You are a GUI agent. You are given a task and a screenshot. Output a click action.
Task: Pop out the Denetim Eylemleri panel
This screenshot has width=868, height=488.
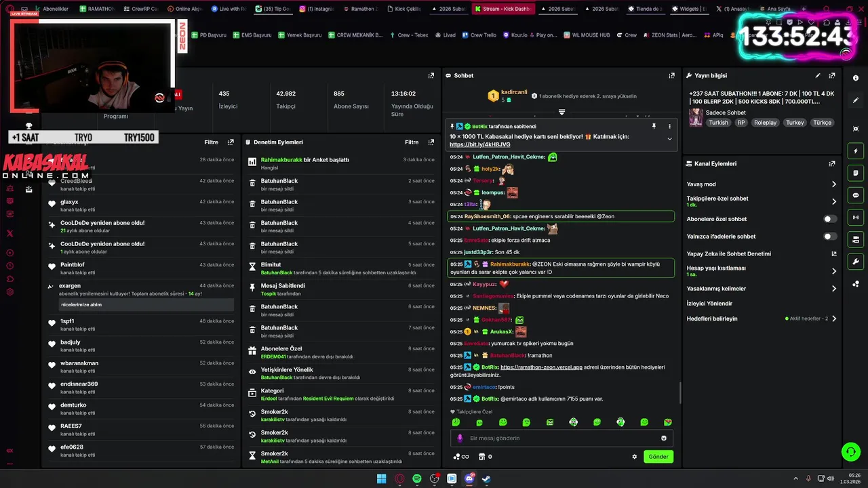click(x=431, y=142)
